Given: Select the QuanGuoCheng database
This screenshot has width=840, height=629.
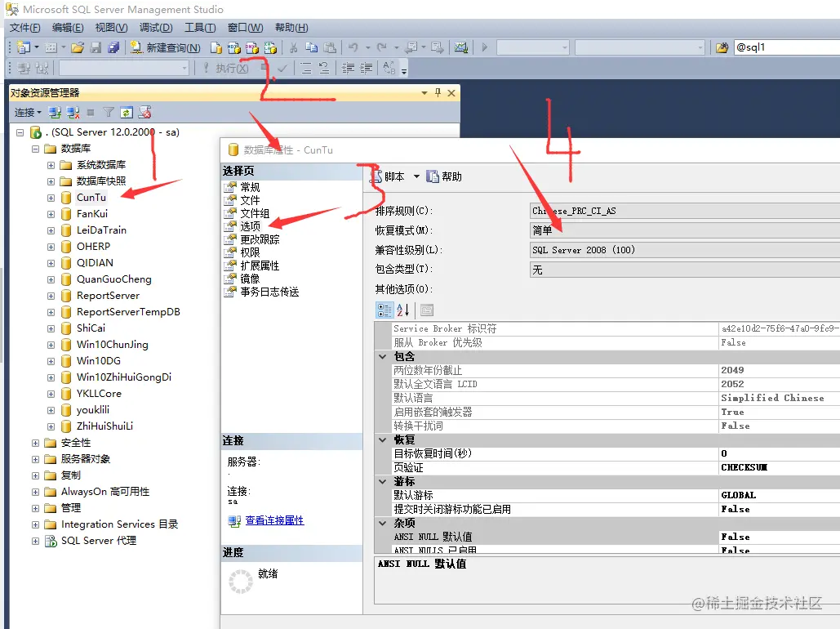Looking at the screenshot, I should point(114,279).
